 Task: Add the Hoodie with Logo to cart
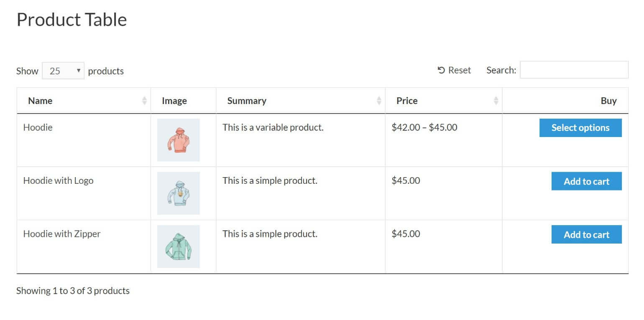click(586, 181)
